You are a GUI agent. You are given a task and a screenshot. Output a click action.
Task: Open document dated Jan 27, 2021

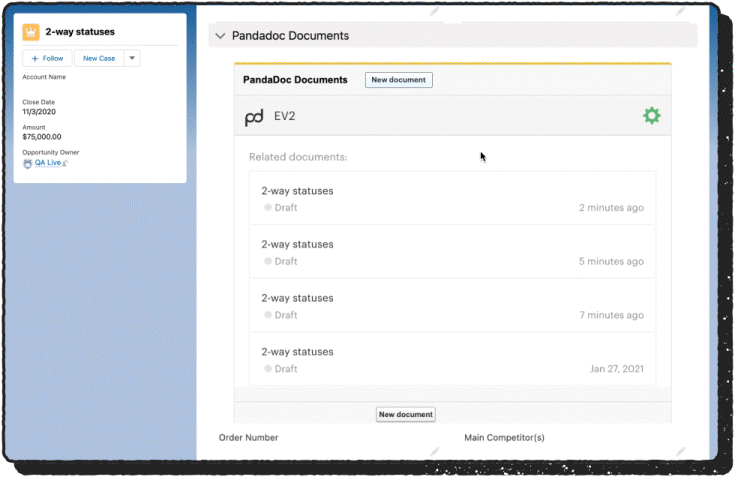(452, 359)
